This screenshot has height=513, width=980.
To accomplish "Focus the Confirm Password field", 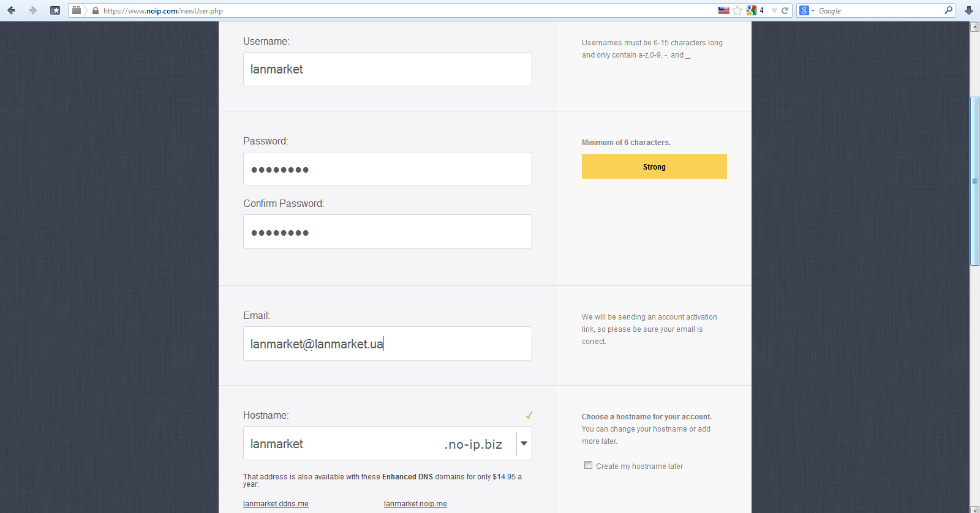I will pos(387,231).
